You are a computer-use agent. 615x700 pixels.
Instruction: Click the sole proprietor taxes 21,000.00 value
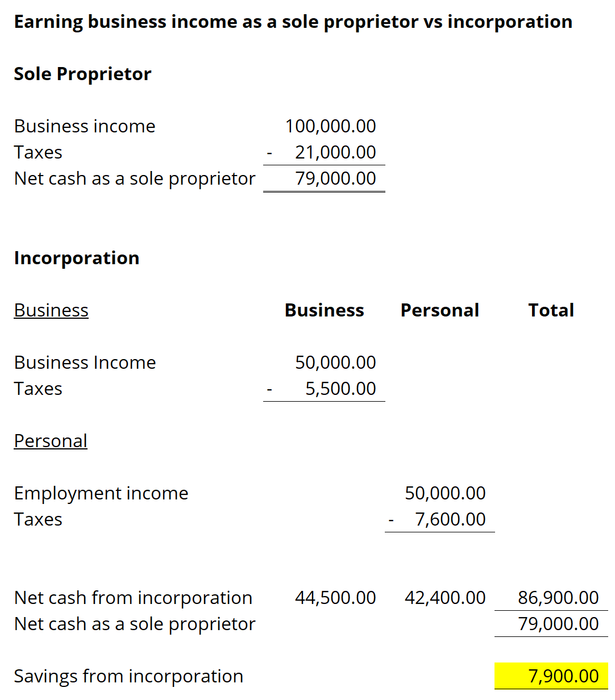[x=335, y=152]
